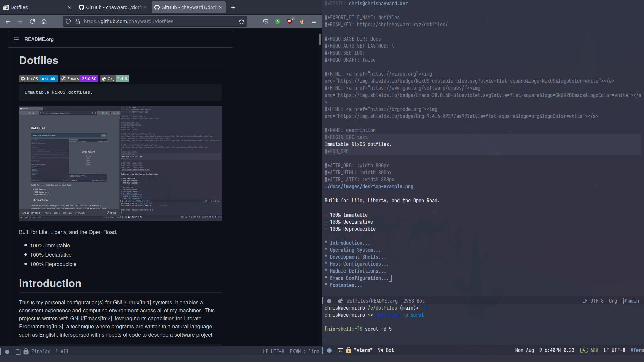Click the lock icon in vterm modeline
The width and height of the screenshot is (644, 362).
pos(349,350)
